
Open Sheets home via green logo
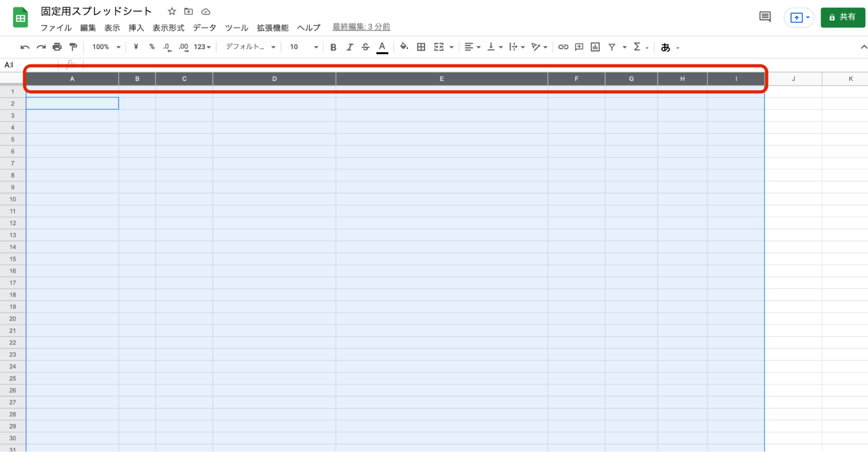(20, 18)
